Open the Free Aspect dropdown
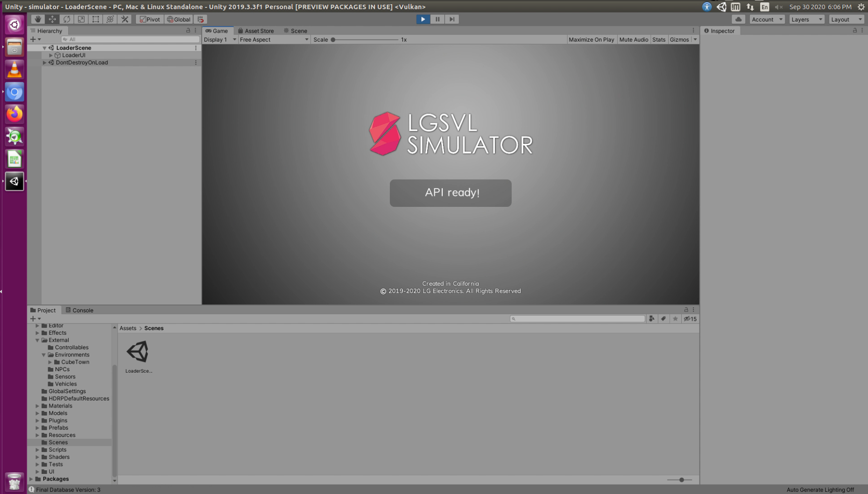 (273, 40)
